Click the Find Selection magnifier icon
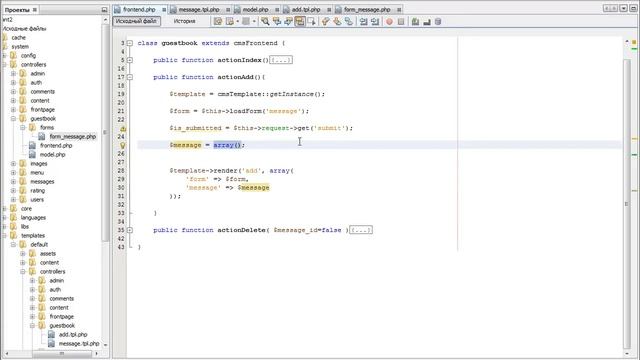Image resolution: width=640 pixels, height=360 pixels. 265,22
